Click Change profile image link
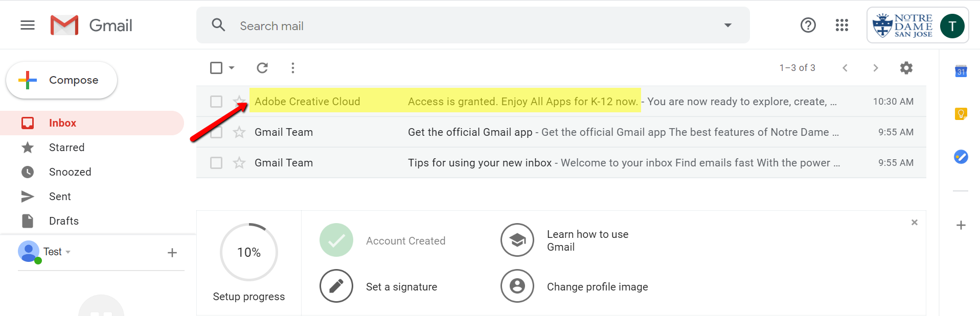Image resolution: width=980 pixels, height=316 pixels. [598, 287]
